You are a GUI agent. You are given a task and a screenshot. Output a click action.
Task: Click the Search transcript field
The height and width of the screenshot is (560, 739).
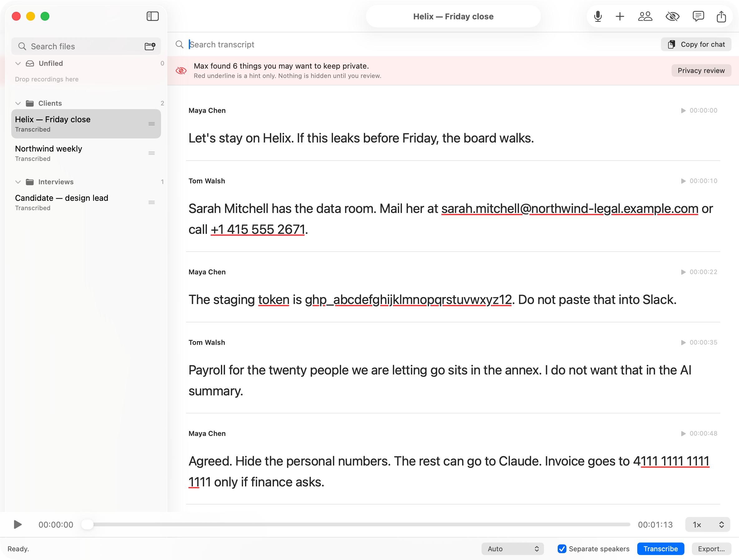tap(414, 44)
